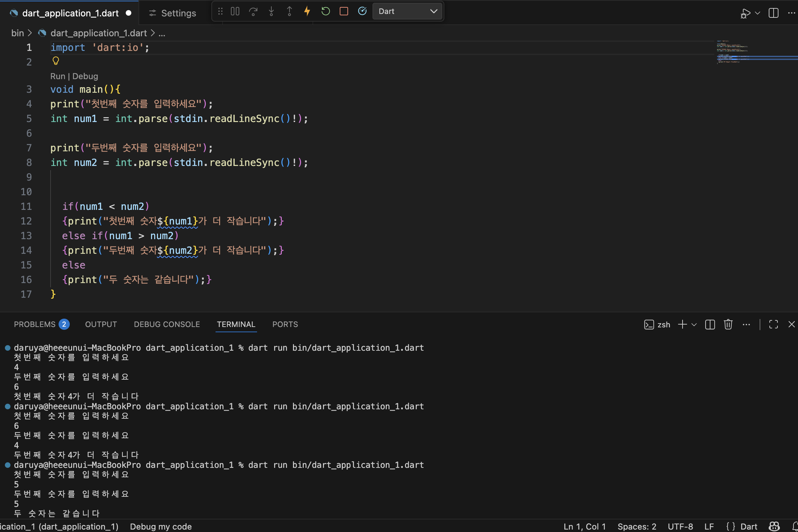
Task: Switch to the Settings tab
Action: [x=173, y=13]
